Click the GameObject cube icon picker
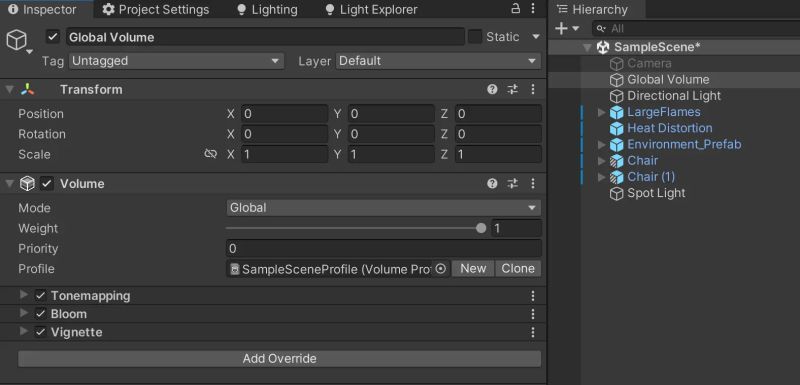Image resolution: width=800 pixels, height=385 pixels. click(x=17, y=40)
